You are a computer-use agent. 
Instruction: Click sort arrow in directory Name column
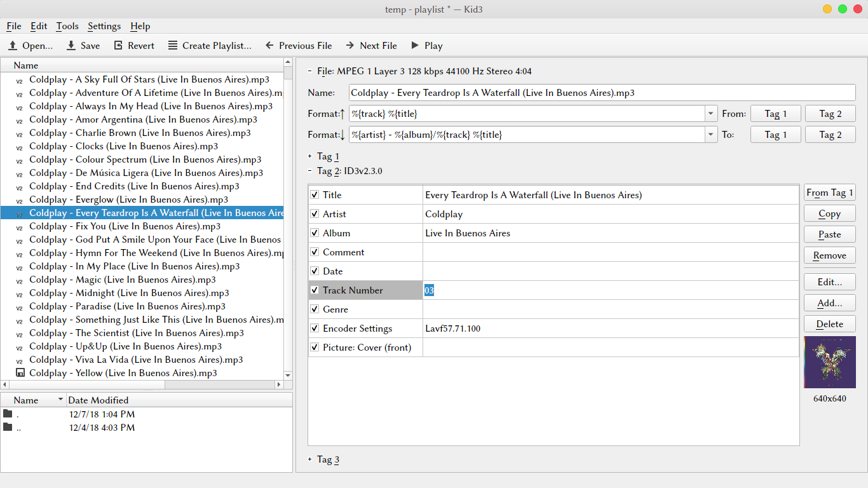(x=61, y=400)
